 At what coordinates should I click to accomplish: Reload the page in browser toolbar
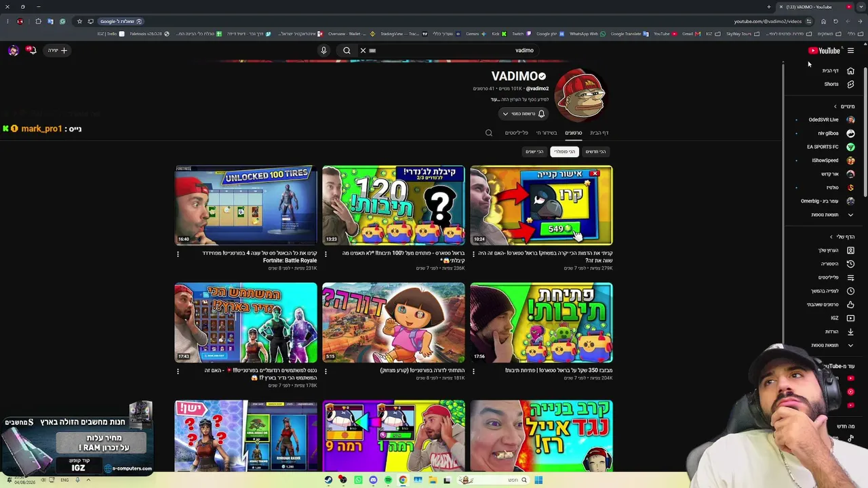tap(835, 21)
